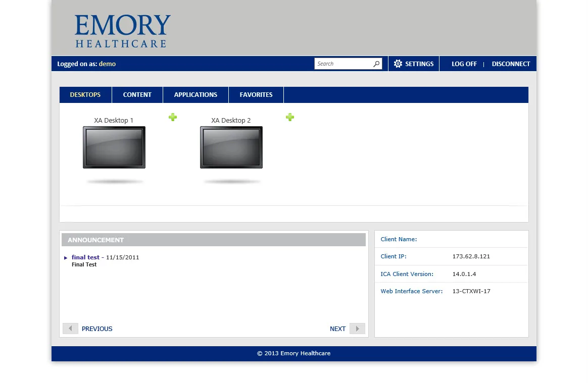Open Settings via the gear icon
The width and height of the screenshot is (588, 383).
[398, 64]
